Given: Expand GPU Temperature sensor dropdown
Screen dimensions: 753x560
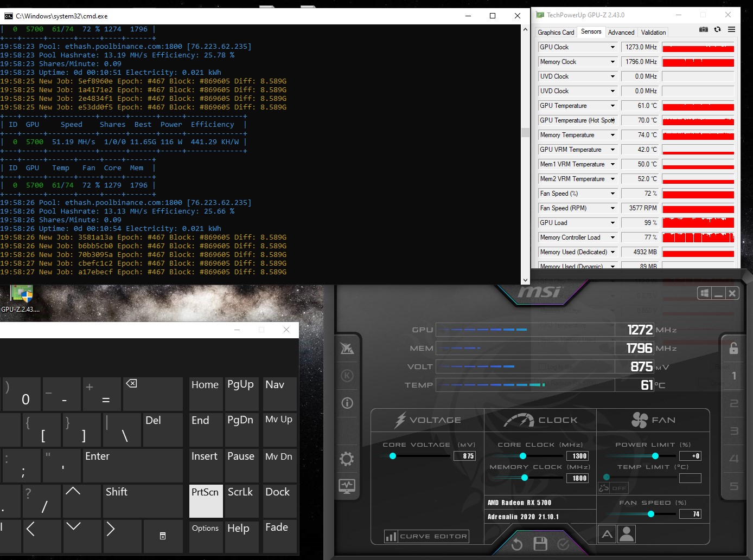Looking at the screenshot, I should coord(613,106).
